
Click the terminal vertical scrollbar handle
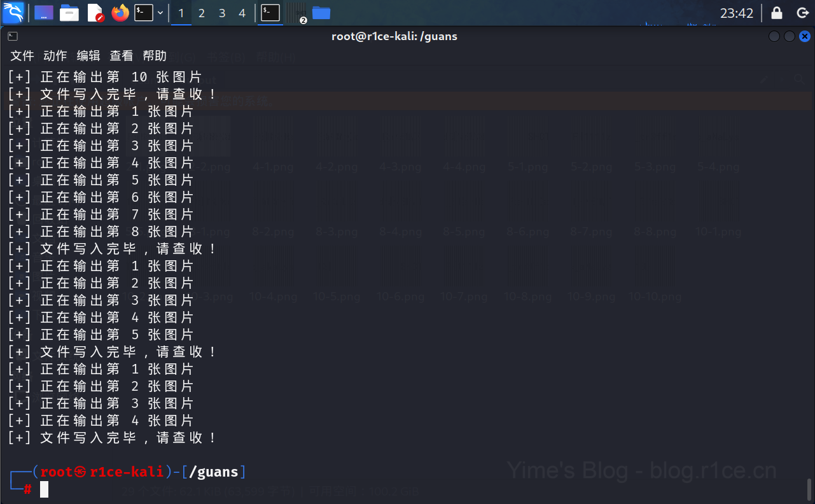(810, 489)
